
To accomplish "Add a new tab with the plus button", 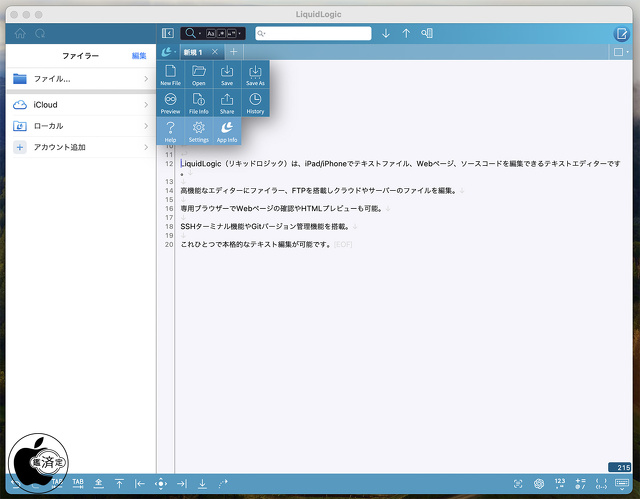I will click(x=233, y=52).
